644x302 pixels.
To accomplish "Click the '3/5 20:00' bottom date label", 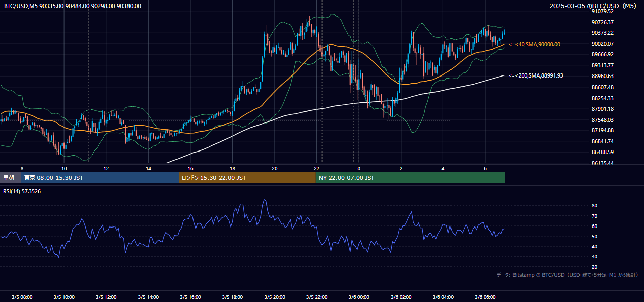I will (275, 297).
